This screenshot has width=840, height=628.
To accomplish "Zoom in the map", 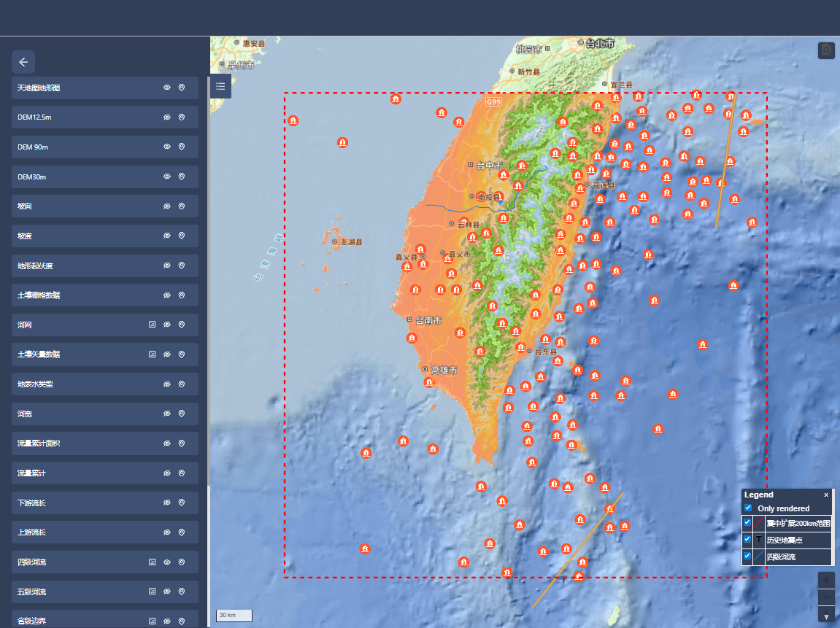I will tap(826, 581).
